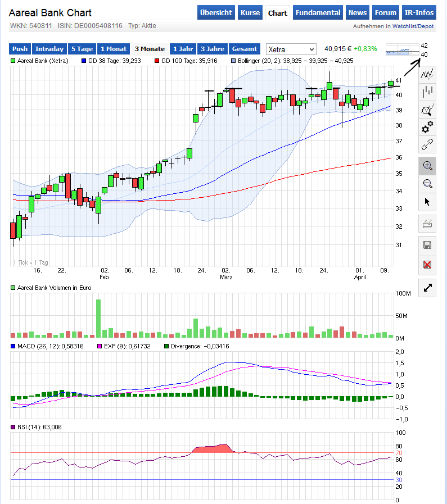Select the Gesamt time range
This screenshot has height=504, width=447.
click(245, 49)
